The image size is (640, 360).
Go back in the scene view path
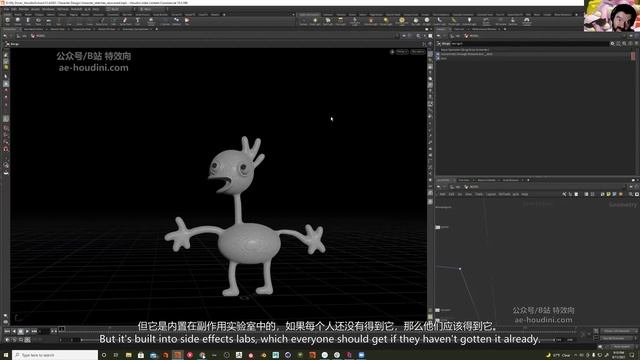6,36
